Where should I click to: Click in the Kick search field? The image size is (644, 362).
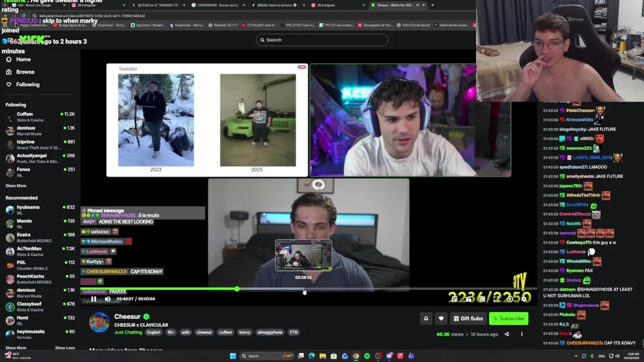tap(322, 40)
